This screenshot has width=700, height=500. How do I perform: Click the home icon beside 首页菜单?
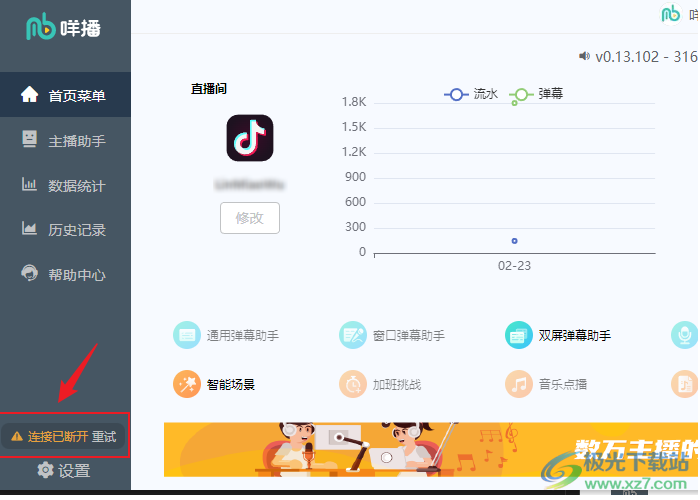point(29,94)
